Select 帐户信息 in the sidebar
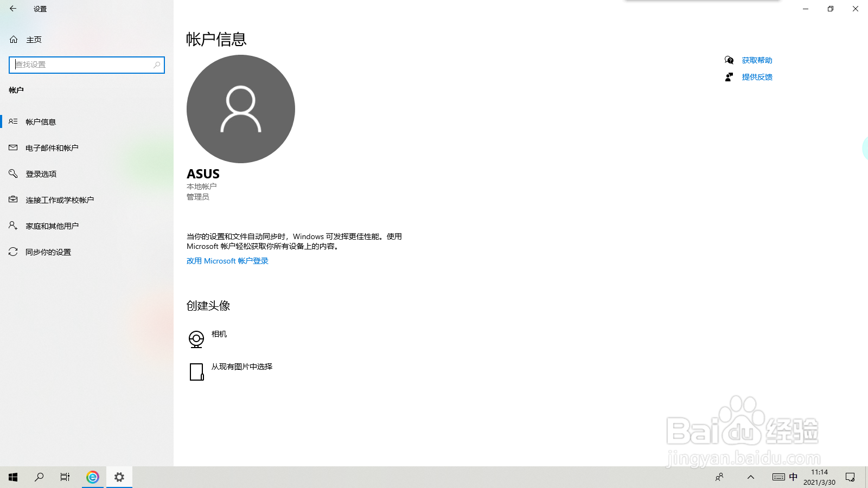The width and height of the screenshot is (868, 488). tap(87, 121)
